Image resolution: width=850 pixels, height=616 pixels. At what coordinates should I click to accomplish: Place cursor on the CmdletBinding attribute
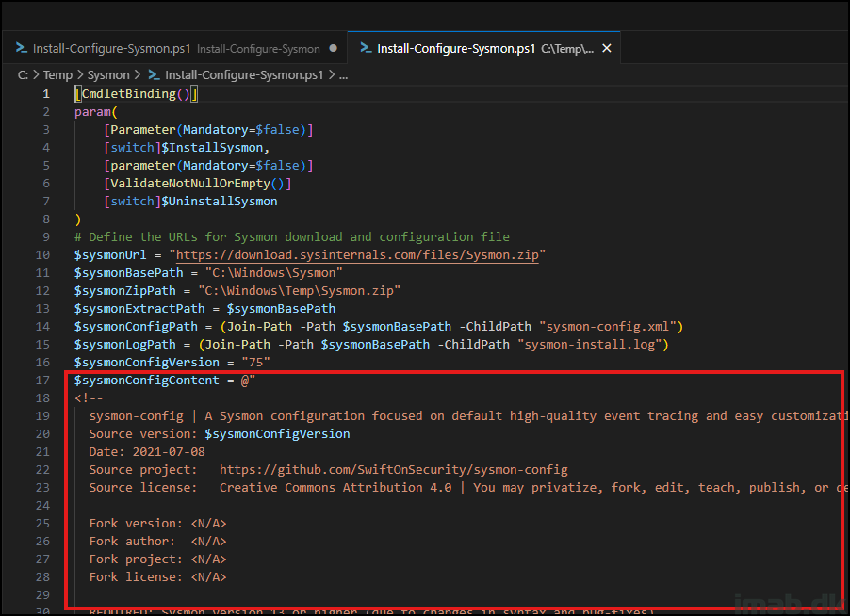(x=128, y=94)
